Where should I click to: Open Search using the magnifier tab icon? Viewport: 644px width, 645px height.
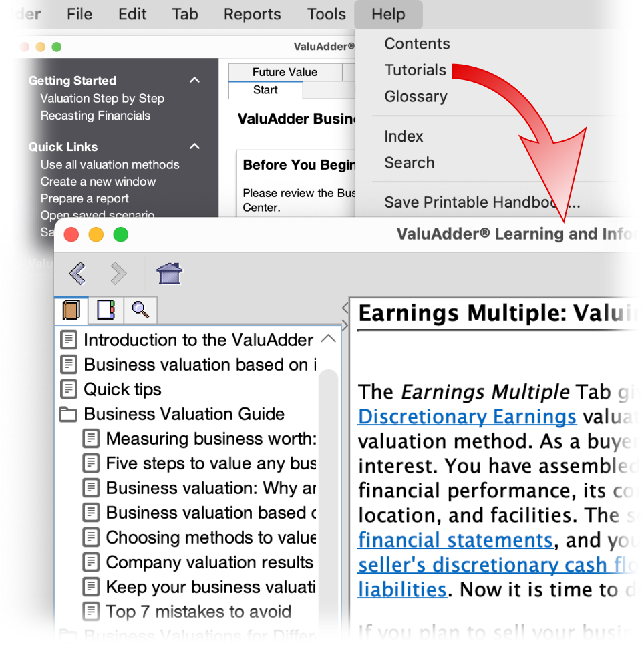pos(140,310)
